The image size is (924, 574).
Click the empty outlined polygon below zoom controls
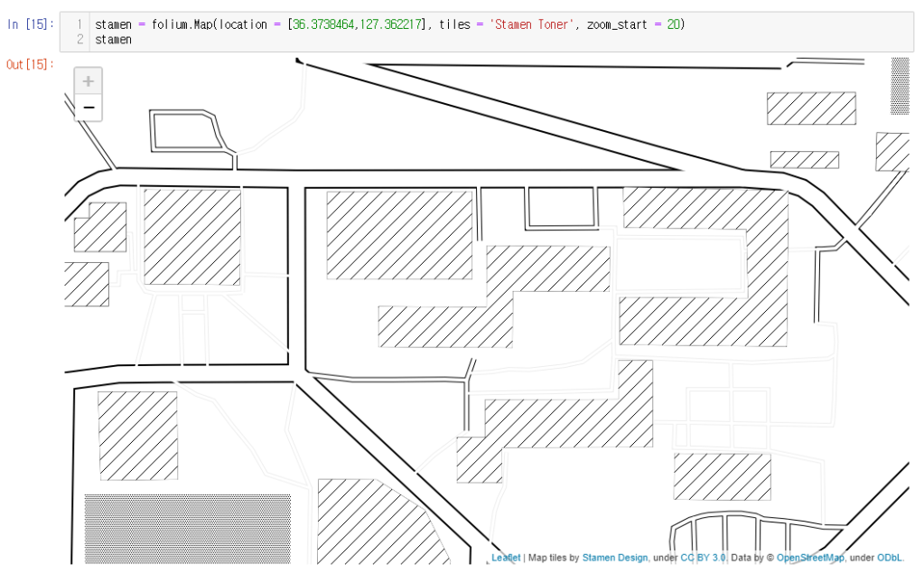pyautogui.click(x=185, y=132)
